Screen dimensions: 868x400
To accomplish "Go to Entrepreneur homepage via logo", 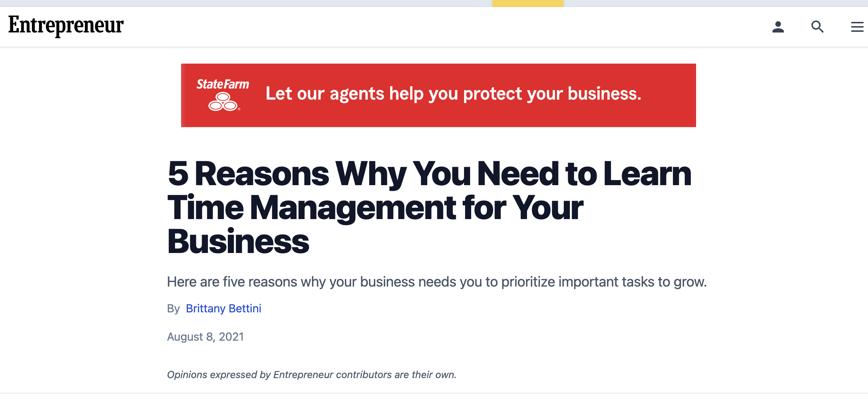I will (x=66, y=25).
